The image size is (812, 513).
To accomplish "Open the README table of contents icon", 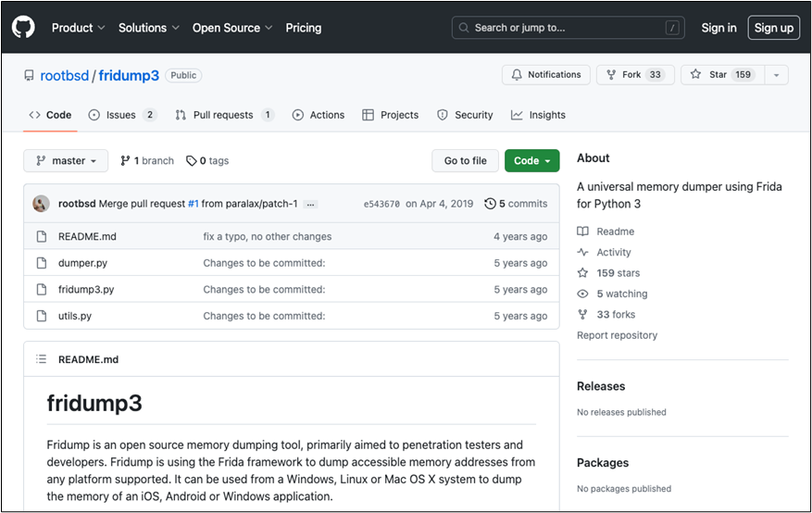I will (41, 358).
